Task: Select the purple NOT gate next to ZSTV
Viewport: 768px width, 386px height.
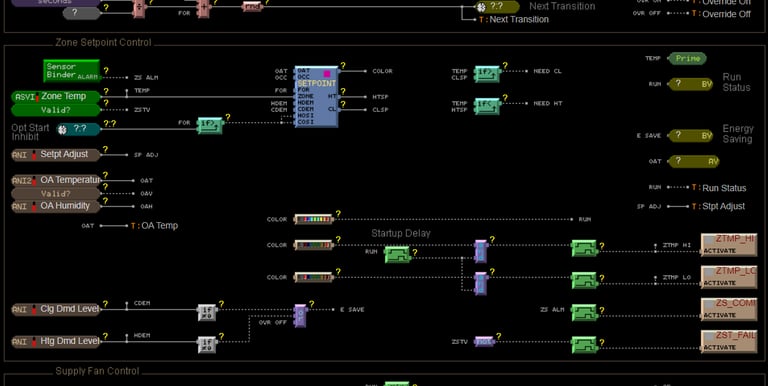Action: click(484, 341)
